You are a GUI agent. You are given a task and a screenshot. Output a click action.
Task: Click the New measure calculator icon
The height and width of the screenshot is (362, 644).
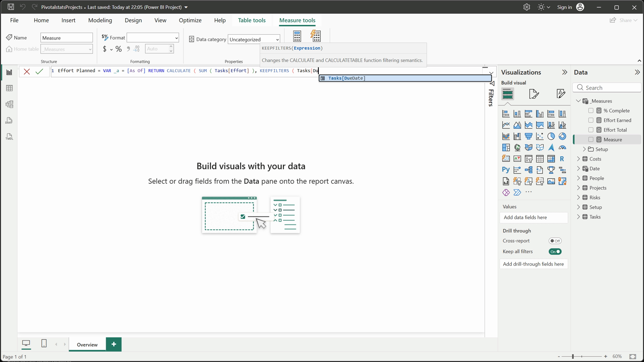(x=297, y=36)
